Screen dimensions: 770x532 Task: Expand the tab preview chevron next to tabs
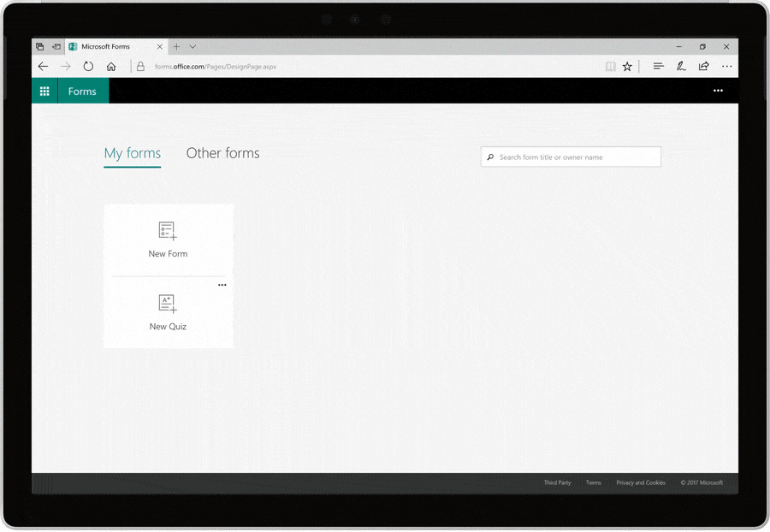tap(192, 46)
